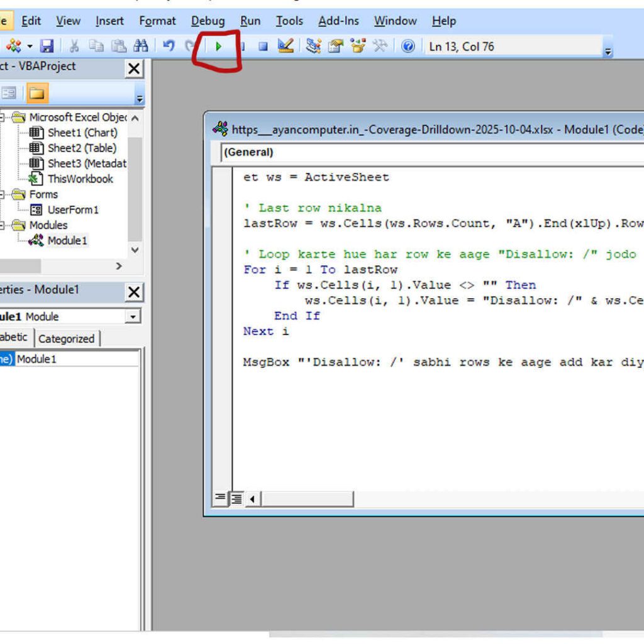This screenshot has height=644, width=644.
Task: Click the green Run Sub play button
Action: pos(218,47)
